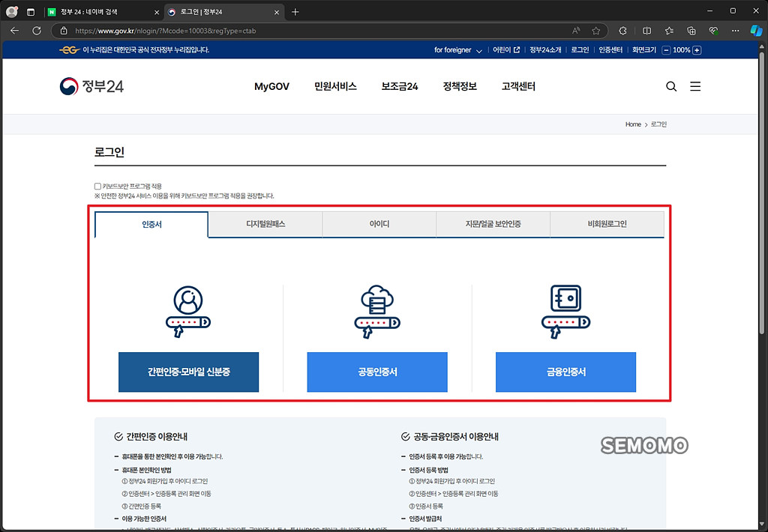Click the 간편인증 이용안내 heading

click(157, 437)
